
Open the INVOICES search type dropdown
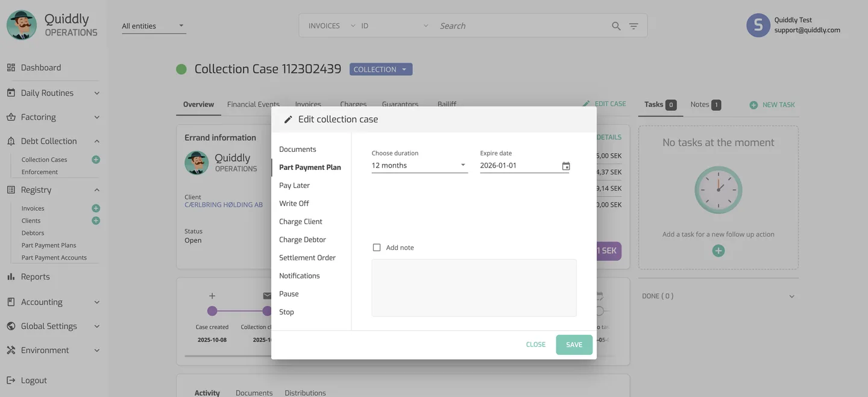point(332,26)
